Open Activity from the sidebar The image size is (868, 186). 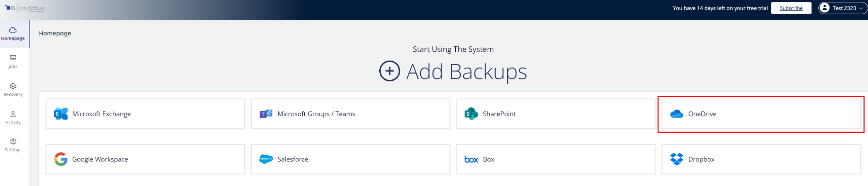click(x=13, y=117)
